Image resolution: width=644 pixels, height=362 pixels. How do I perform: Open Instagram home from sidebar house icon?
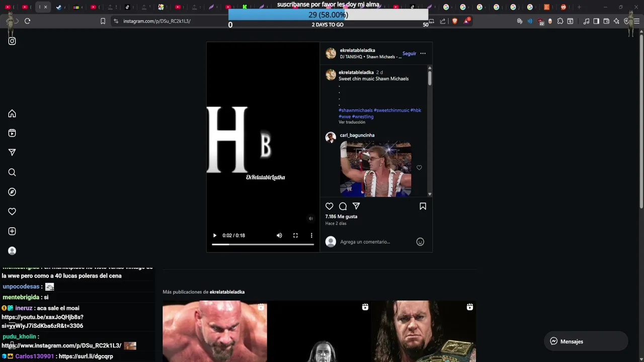(12, 114)
